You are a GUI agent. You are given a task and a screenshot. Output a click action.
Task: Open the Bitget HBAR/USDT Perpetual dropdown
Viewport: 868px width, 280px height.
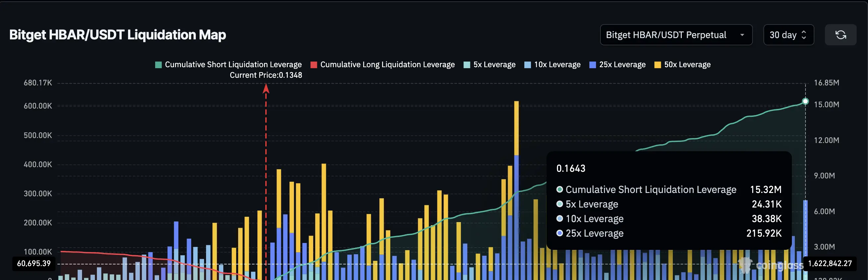click(x=676, y=35)
